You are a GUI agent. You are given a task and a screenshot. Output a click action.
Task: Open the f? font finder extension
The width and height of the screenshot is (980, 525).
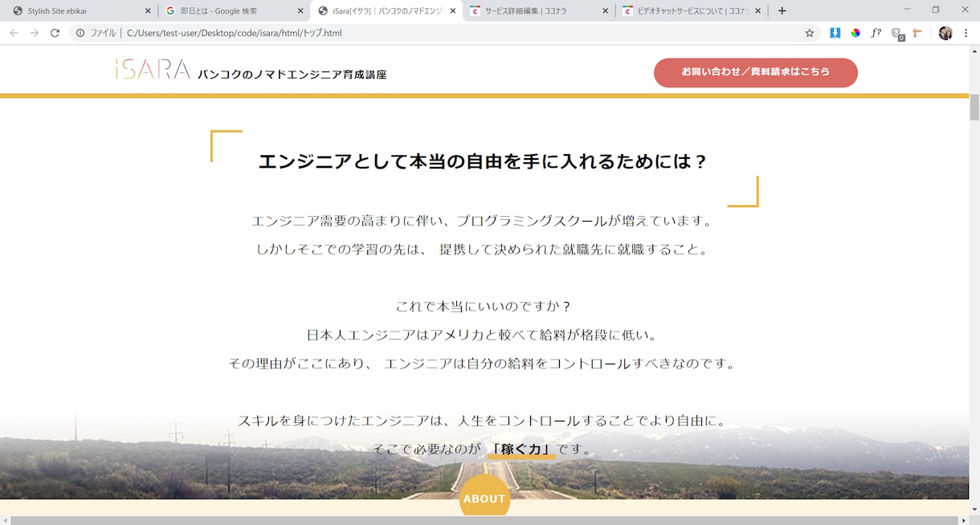coord(876,33)
